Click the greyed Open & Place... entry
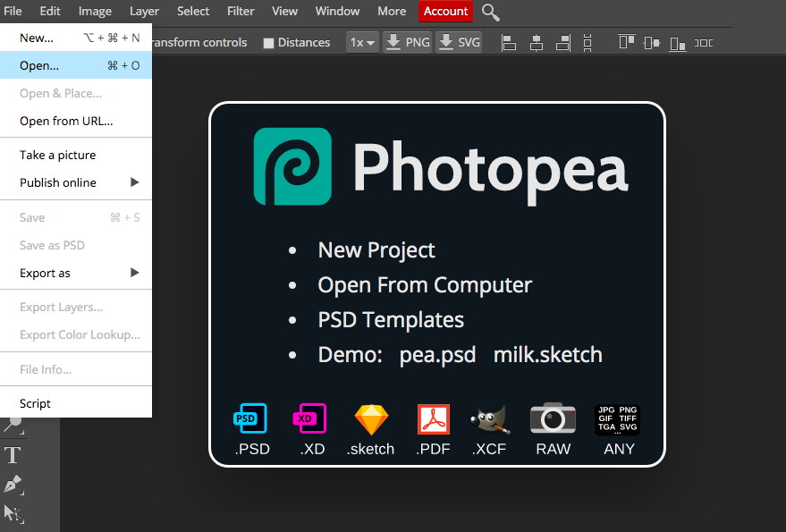This screenshot has width=786, height=532. pos(76,93)
